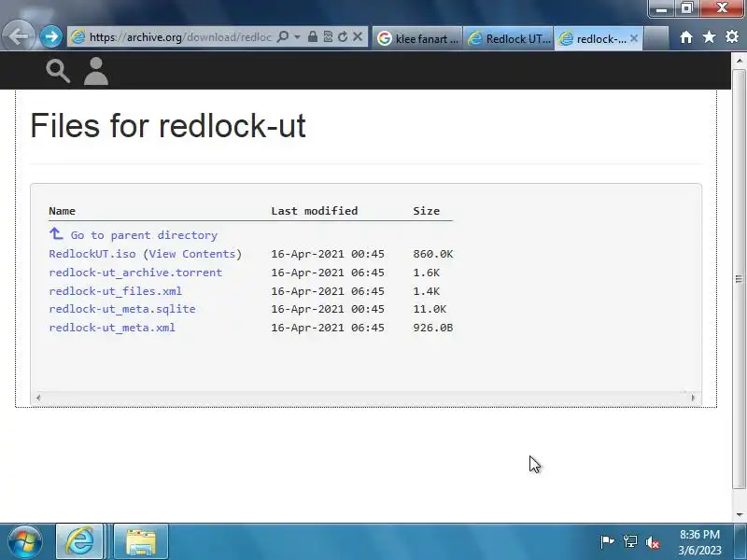747x560 pixels.
Task: Click the browser Back arrow button
Action: coord(18,36)
